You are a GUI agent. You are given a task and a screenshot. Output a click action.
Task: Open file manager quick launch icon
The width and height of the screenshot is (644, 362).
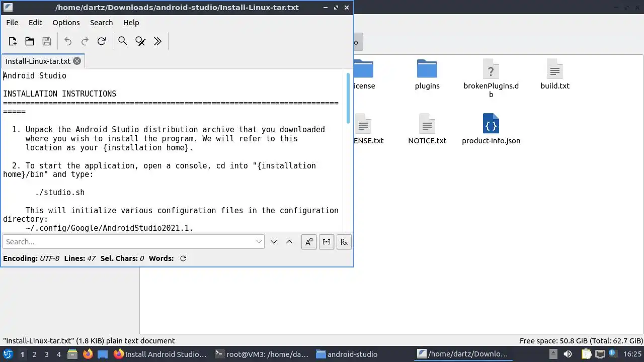click(x=72, y=354)
